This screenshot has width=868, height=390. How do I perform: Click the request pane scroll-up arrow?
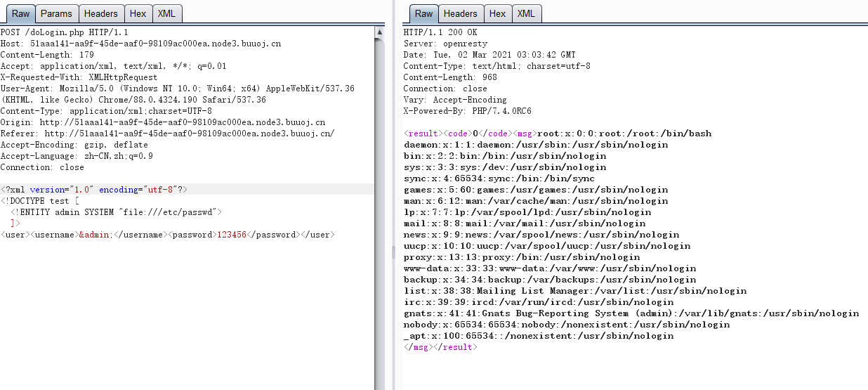[380, 32]
